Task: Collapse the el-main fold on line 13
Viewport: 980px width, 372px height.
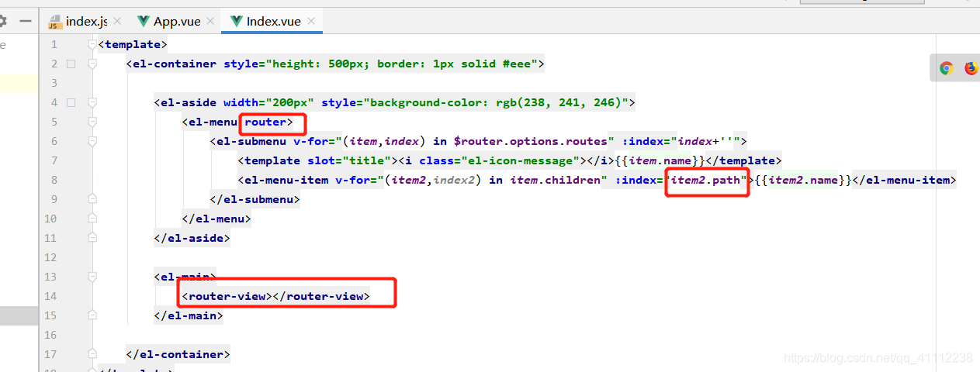Action: [93, 277]
